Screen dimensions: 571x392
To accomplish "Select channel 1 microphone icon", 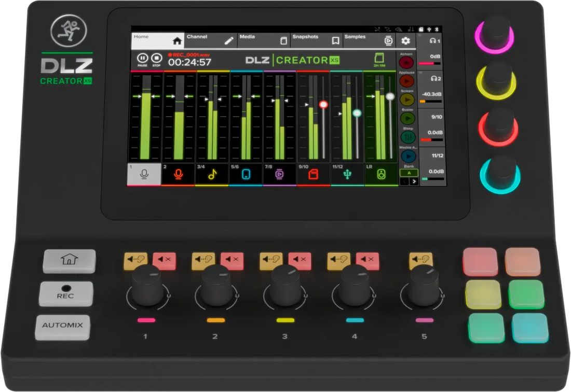I will [143, 174].
